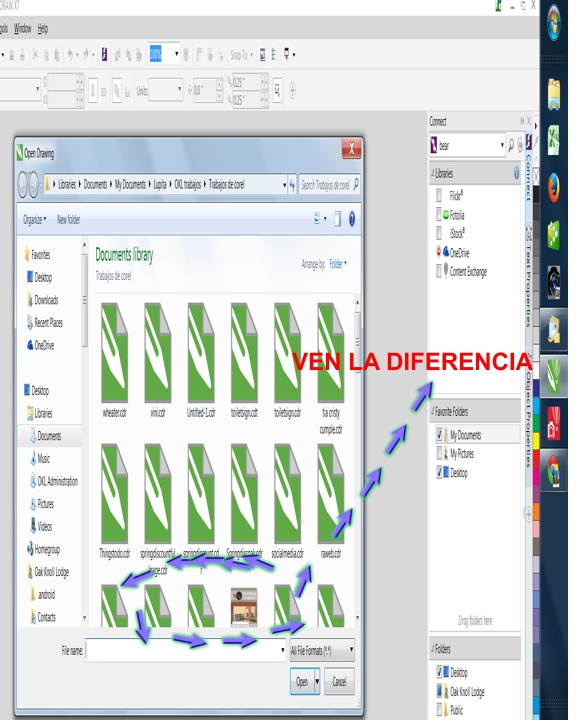Open the Window menu

coord(23,29)
